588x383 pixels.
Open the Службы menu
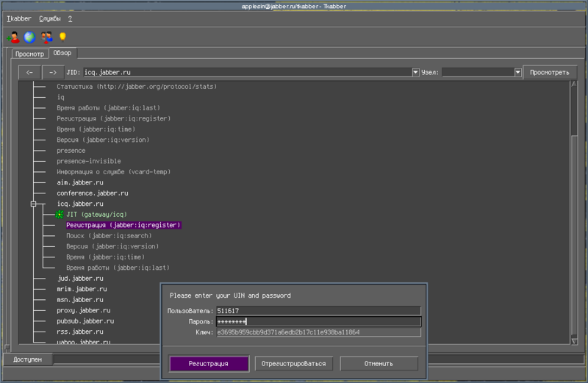(49, 18)
